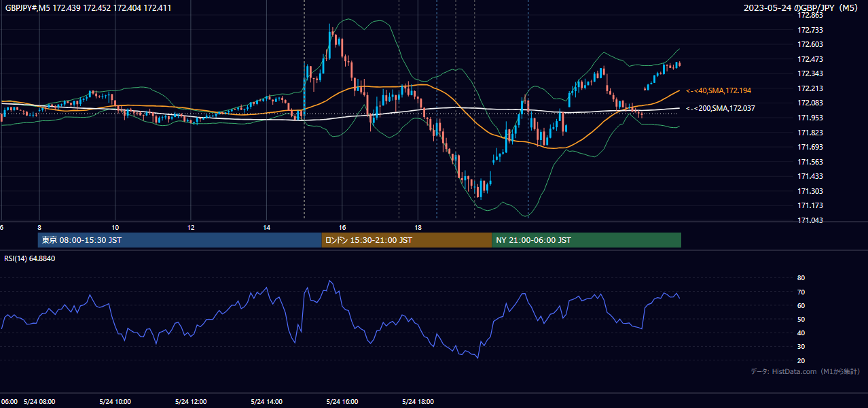Click the 5/24 10:00 bottom time label
The height and width of the screenshot is (408, 868).
[x=115, y=402]
